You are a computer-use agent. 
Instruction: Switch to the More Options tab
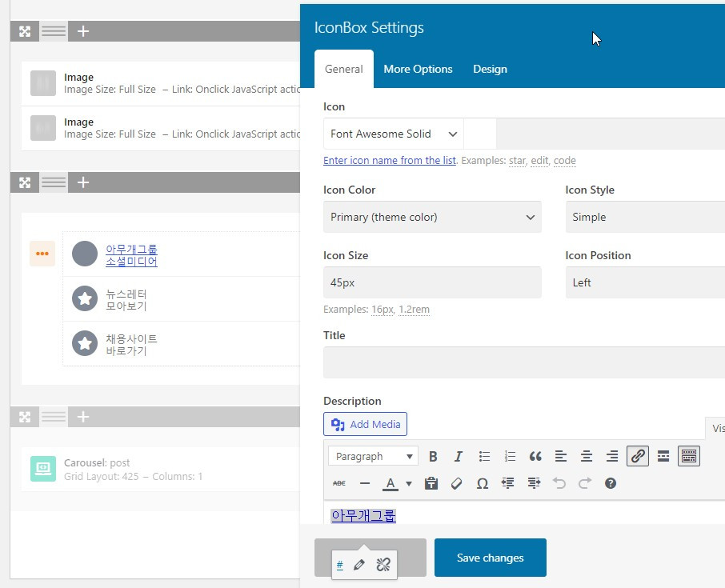click(x=418, y=69)
